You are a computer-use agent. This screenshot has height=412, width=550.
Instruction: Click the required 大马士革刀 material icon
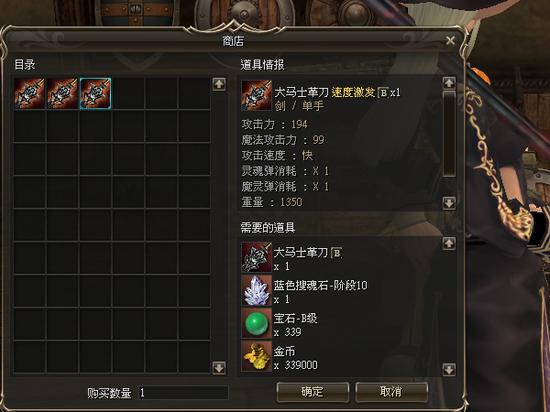[256, 257]
